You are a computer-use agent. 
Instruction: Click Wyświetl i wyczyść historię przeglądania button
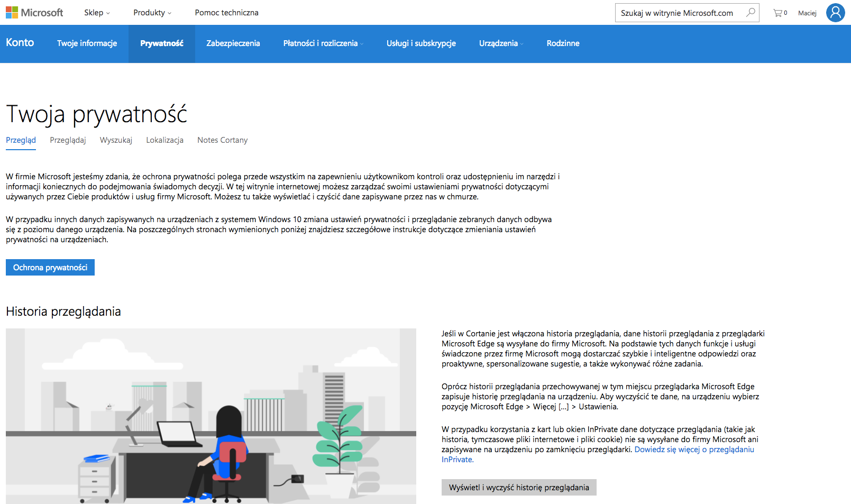519,488
